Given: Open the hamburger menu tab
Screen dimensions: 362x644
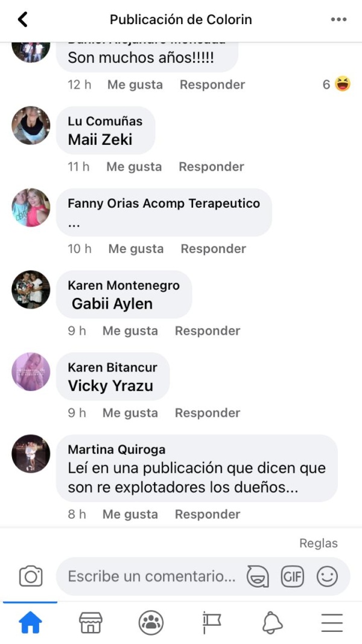Looking at the screenshot, I should click(332, 623).
